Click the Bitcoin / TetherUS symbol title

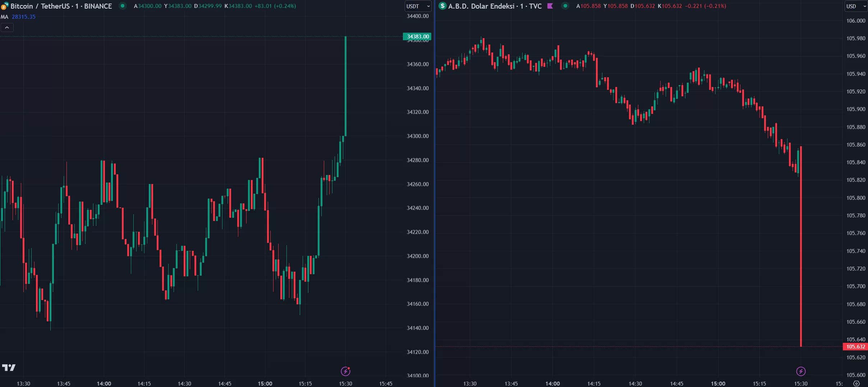pos(61,6)
